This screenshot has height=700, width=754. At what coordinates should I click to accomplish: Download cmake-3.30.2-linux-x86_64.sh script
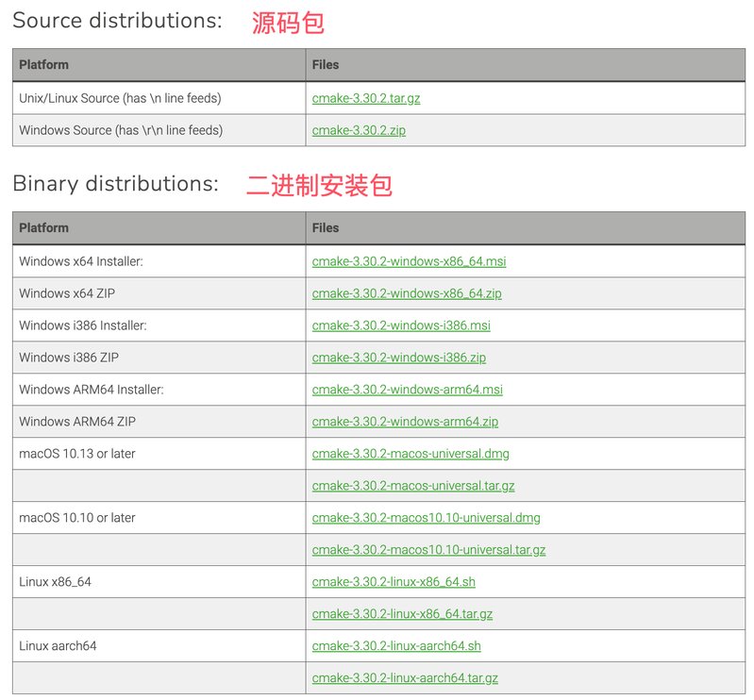pos(394,582)
